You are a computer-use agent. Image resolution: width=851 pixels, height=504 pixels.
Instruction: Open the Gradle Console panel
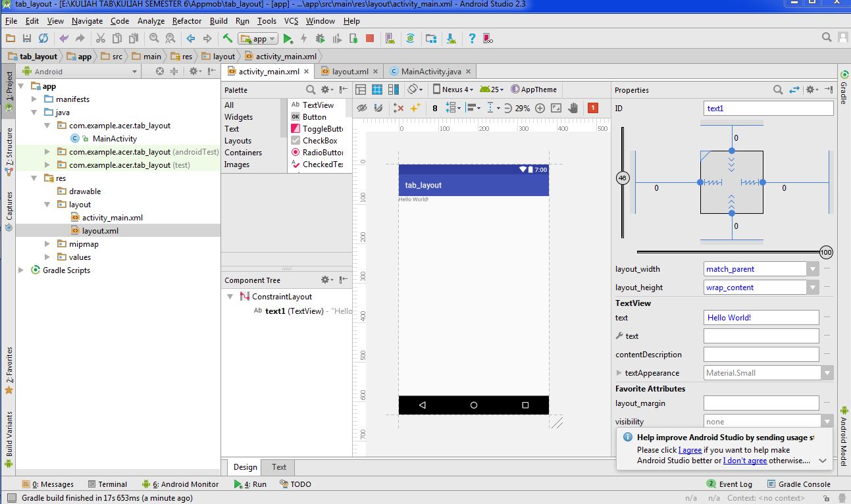(x=798, y=484)
